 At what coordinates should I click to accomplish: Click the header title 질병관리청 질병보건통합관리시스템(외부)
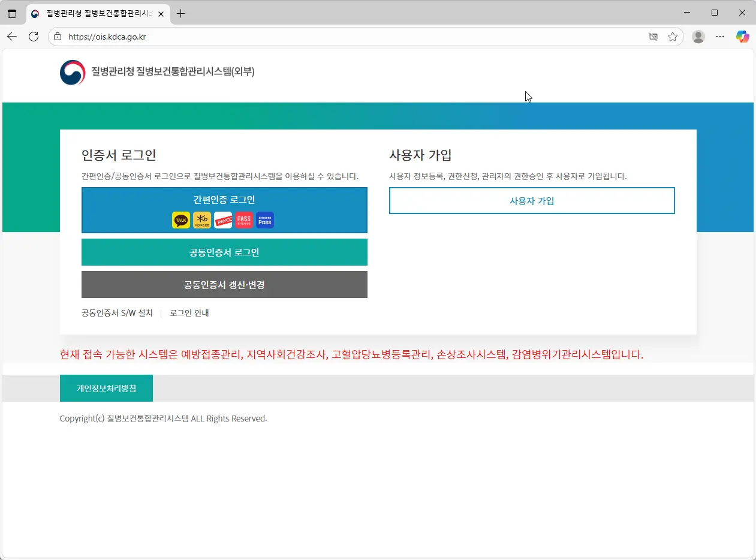[173, 72]
